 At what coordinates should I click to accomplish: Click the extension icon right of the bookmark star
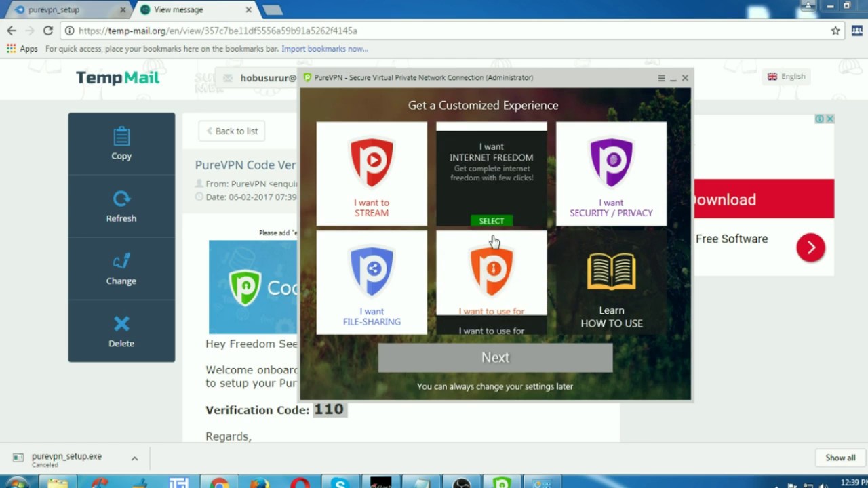(857, 30)
